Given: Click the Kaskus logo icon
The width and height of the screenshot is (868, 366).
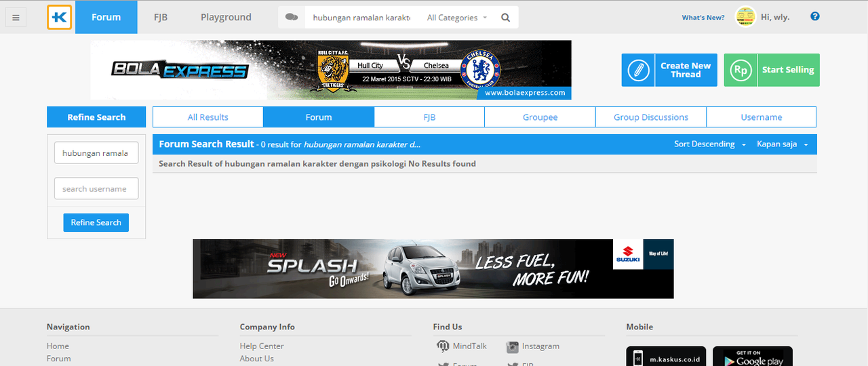Looking at the screenshot, I should [x=60, y=18].
